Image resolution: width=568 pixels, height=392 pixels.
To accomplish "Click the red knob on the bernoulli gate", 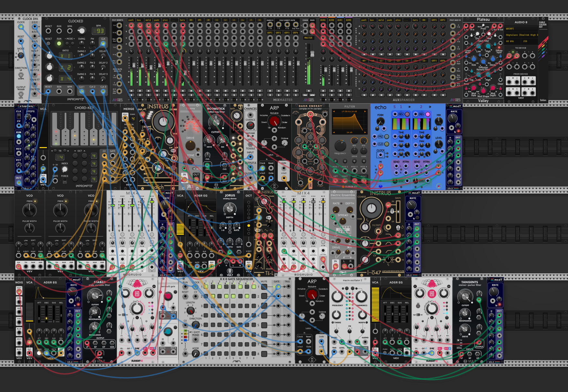I will [x=168, y=296].
